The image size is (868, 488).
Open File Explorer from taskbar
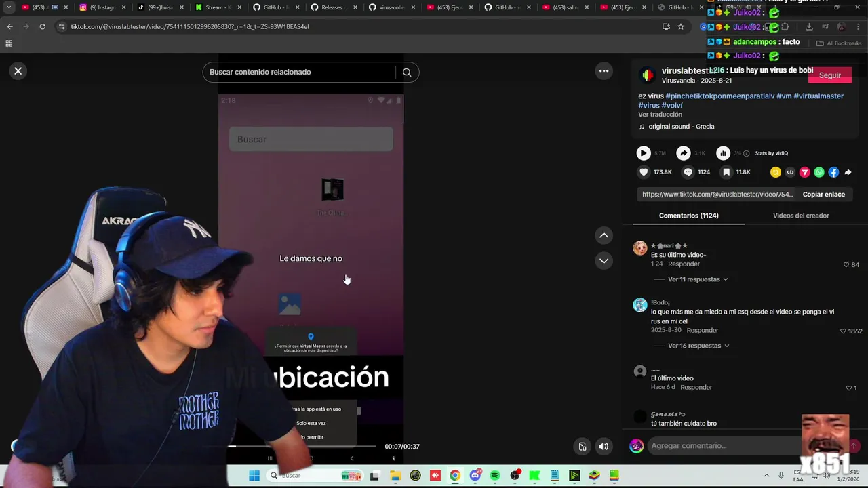[395, 476]
